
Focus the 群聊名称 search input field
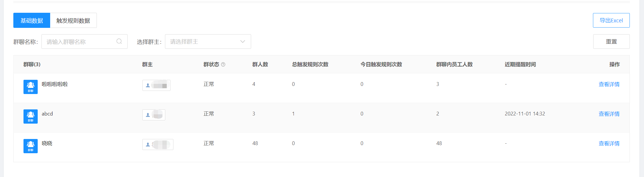[x=84, y=41]
